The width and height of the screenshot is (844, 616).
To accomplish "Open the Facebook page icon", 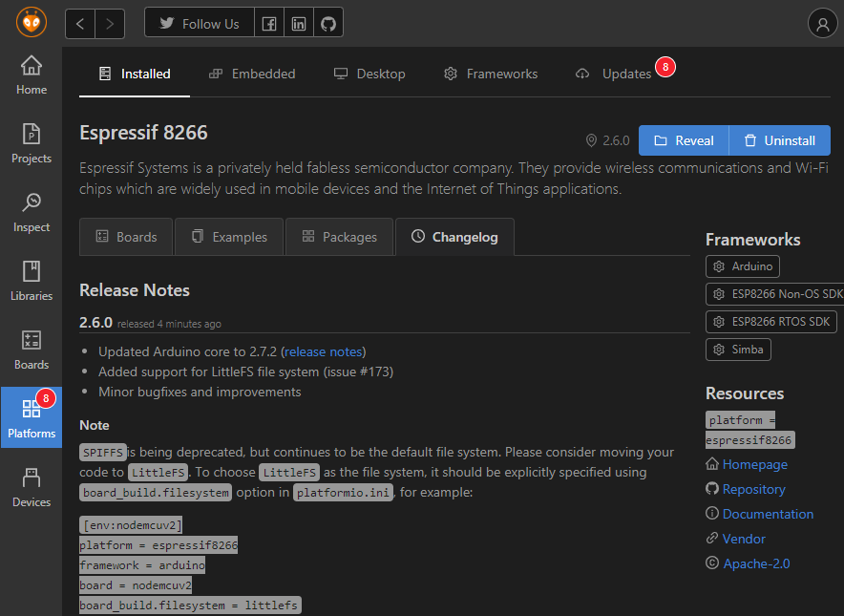I will click(269, 24).
